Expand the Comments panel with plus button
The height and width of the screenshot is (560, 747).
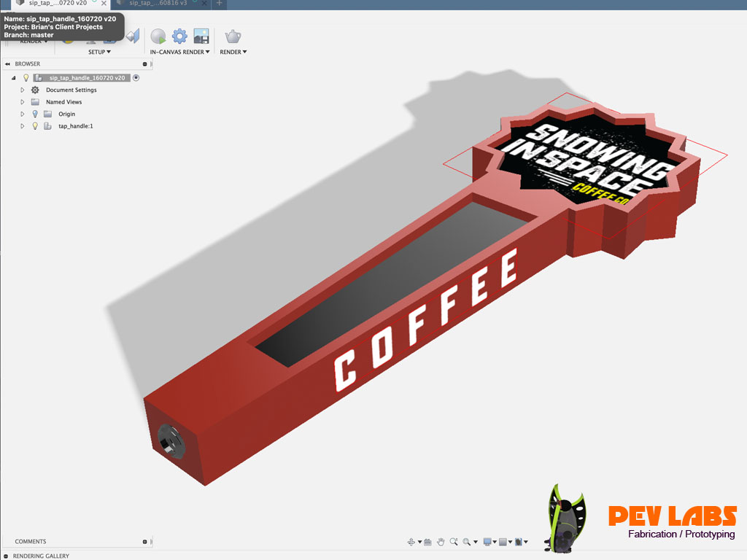[x=144, y=542]
